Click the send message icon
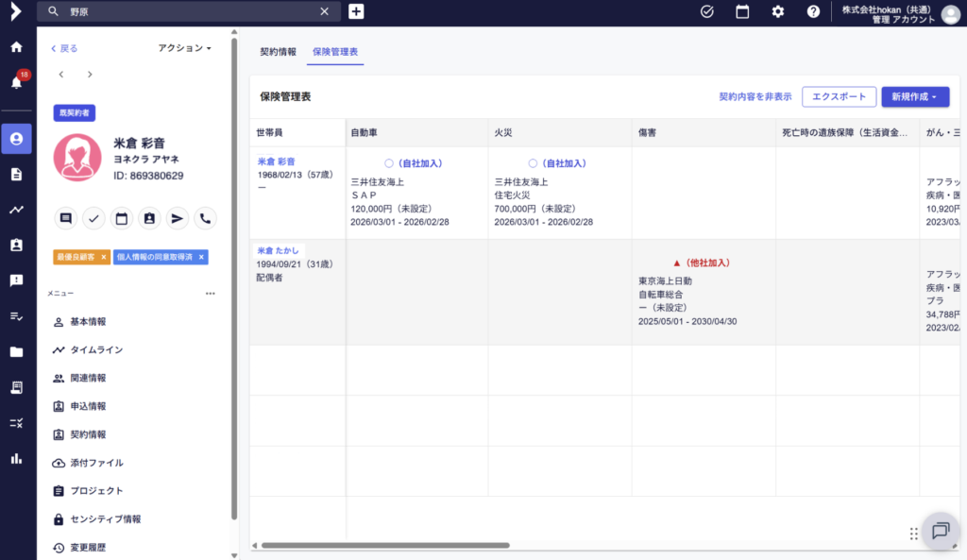Viewport: 967px width, 560px height. pyautogui.click(x=178, y=218)
